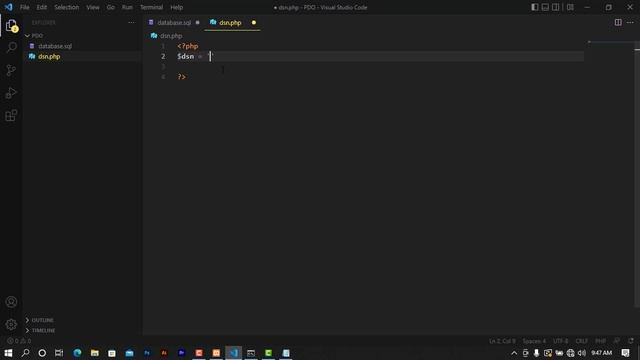The image size is (640, 360).
Task: Open Windows action center notifications
Action: (x=625, y=353)
